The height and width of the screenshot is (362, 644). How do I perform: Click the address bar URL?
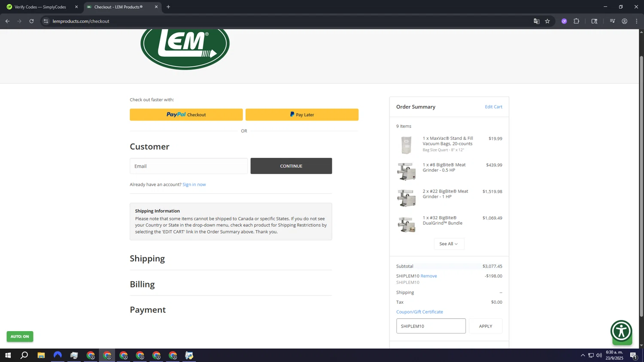click(81, 21)
